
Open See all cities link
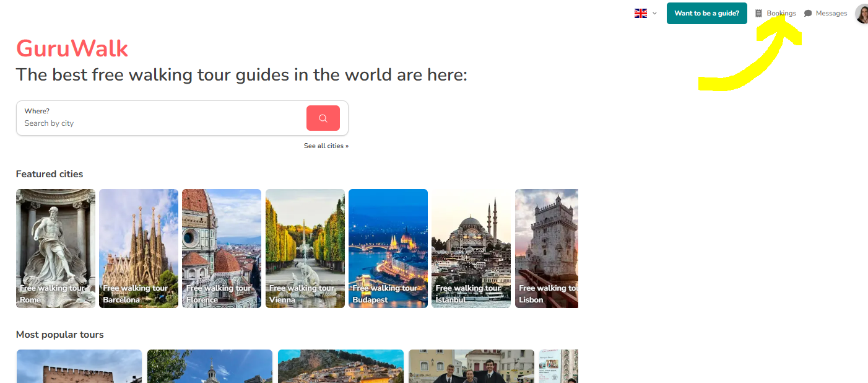coord(326,146)
